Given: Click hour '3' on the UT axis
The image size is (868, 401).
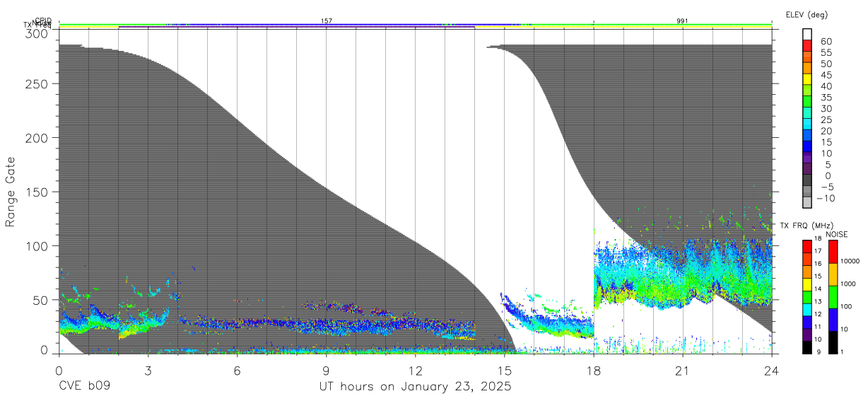Looking at the screenshot, I should point(148,371).
